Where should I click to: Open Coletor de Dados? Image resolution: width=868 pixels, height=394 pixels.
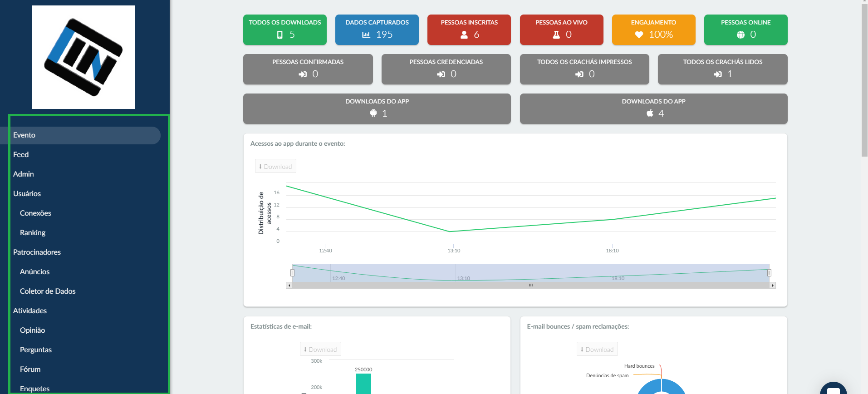tap(48, 291)
